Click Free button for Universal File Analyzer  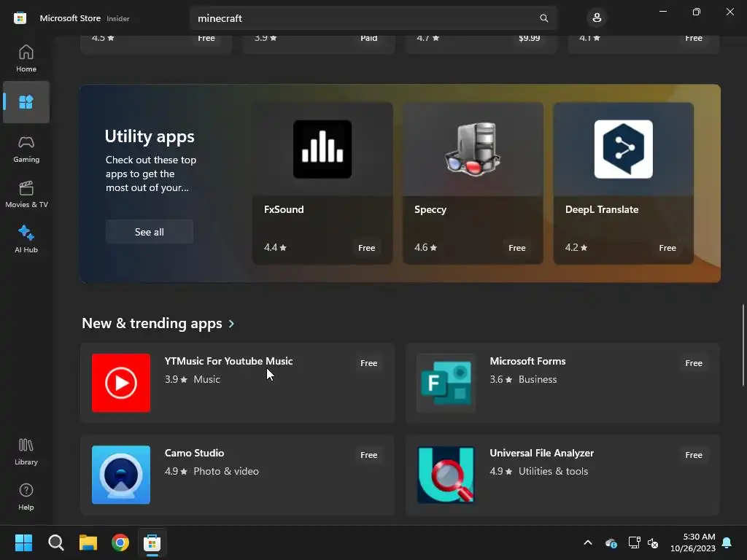point(694,455)
